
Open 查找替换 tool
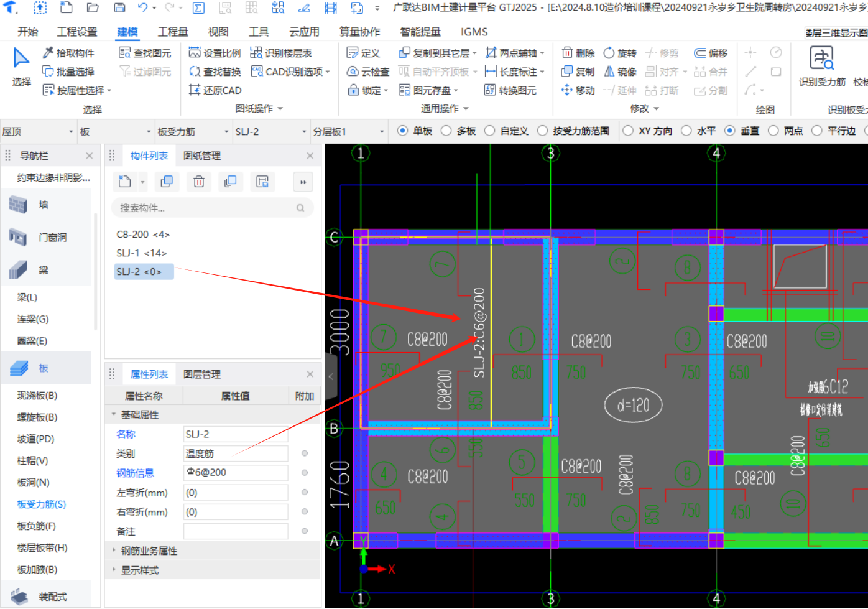point(215,72)
